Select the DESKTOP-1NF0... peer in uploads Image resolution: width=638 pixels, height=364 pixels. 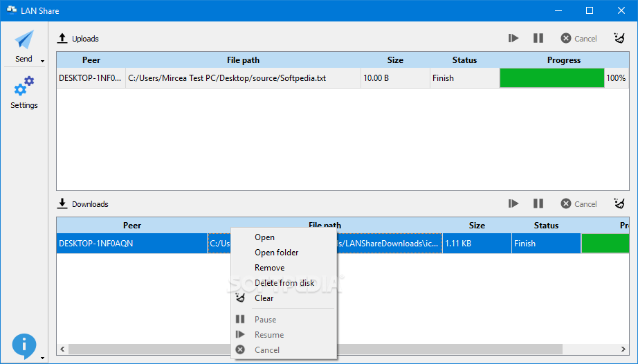(91, 78)
